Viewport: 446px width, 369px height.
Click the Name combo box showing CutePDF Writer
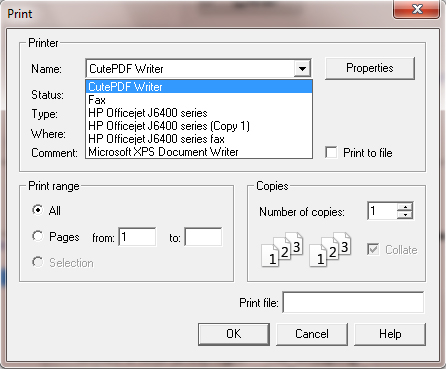[x=199, y=69]
